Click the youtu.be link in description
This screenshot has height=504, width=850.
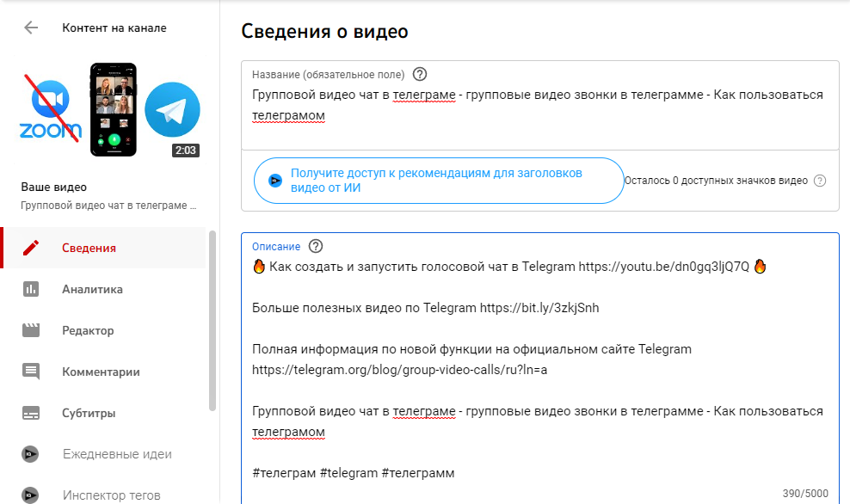(x=663, y=267)
